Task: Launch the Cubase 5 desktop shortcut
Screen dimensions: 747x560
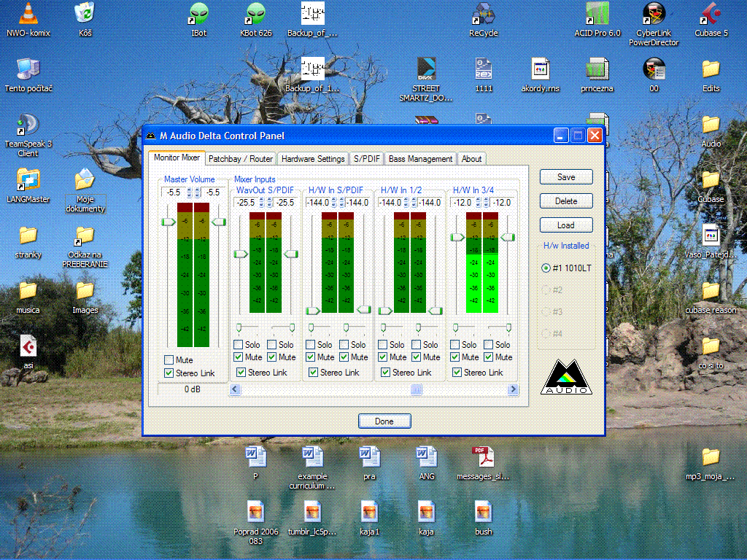Action: (711, 19)
